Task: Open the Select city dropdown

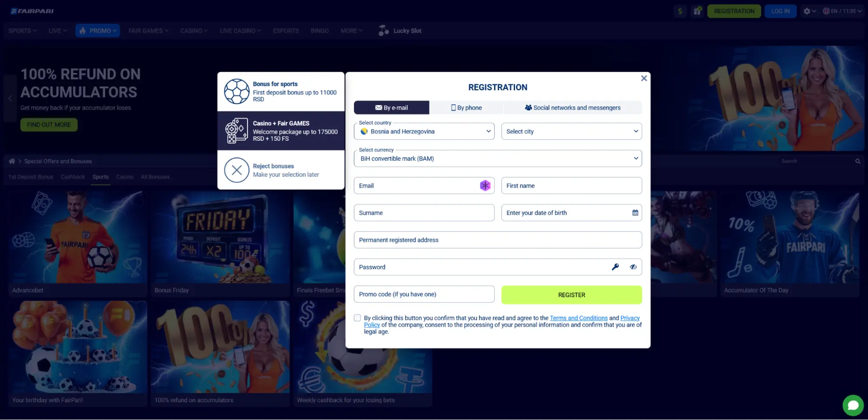Action: (571, 132)
